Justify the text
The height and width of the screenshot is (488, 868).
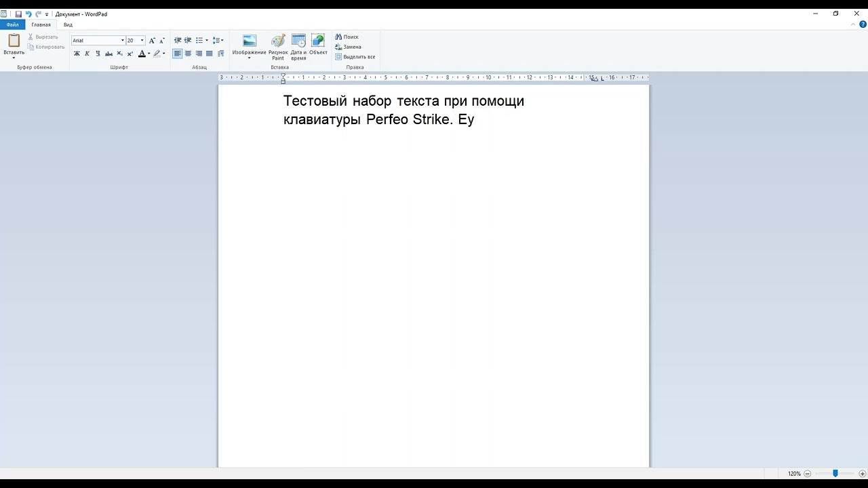(209, 54)
